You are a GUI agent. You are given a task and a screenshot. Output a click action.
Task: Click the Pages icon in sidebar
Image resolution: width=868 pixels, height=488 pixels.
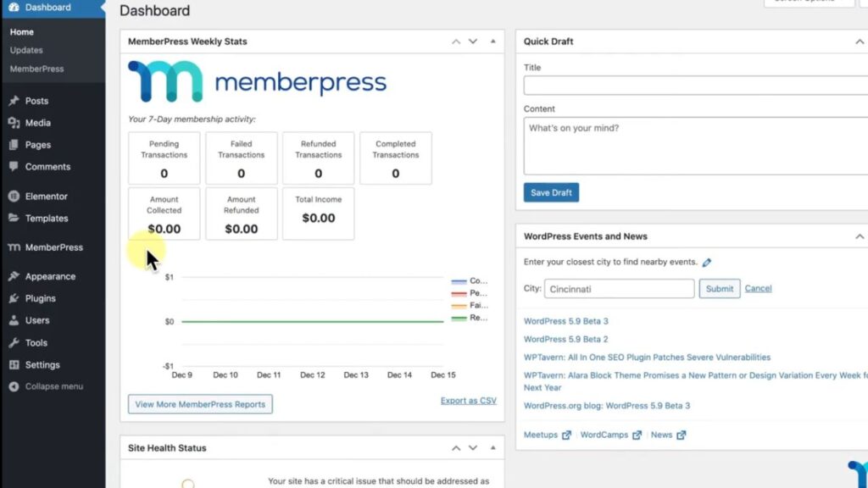(14, 145)
